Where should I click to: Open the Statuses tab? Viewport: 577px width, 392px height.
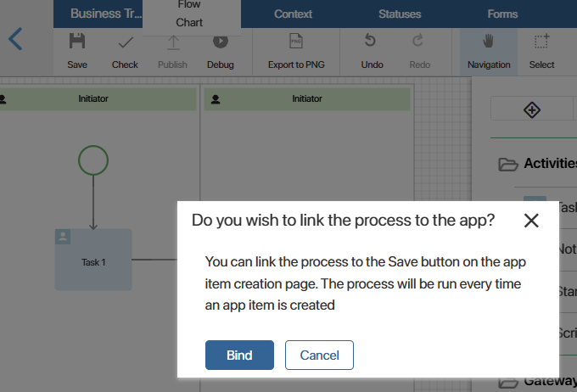[398, 14]
